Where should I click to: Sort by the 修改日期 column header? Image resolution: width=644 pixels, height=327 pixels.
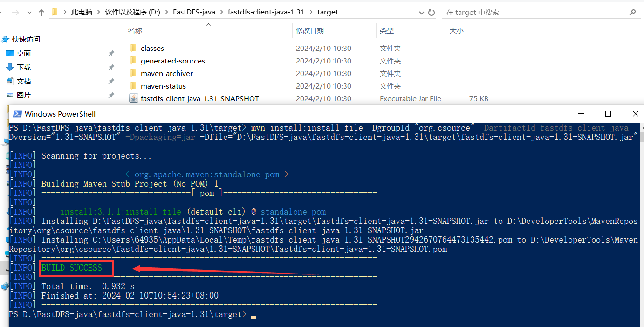pos(309,30)
